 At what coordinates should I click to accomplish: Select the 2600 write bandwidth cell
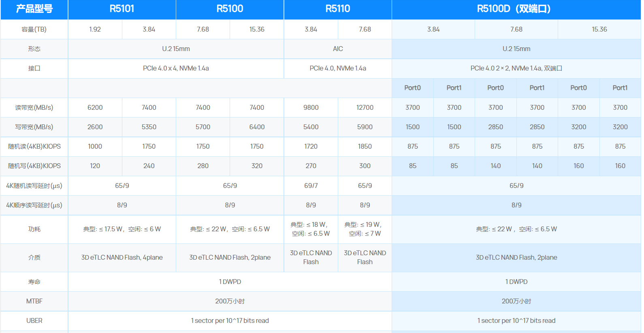(x=95, y=127)
